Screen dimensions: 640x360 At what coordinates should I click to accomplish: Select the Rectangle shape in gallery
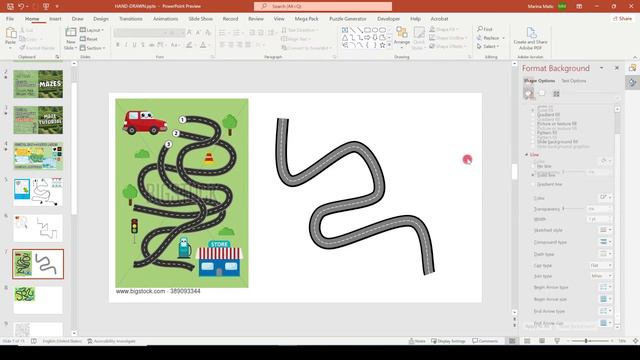click(367, 30)
